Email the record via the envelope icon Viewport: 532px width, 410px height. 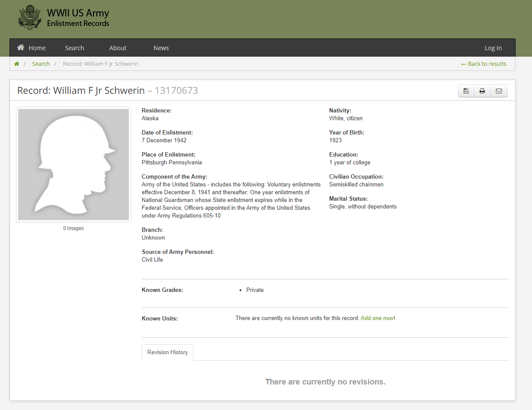point(499,91)
